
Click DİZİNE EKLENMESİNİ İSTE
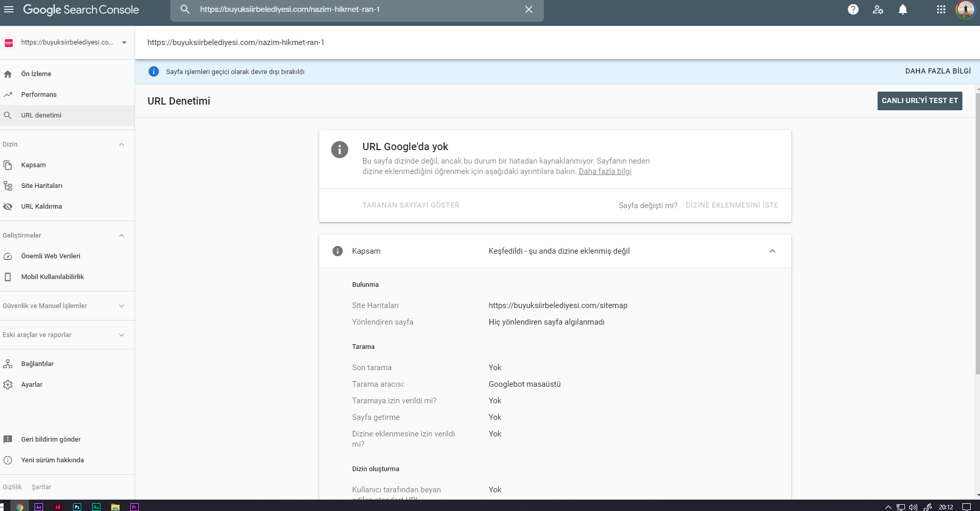(732, 206)
